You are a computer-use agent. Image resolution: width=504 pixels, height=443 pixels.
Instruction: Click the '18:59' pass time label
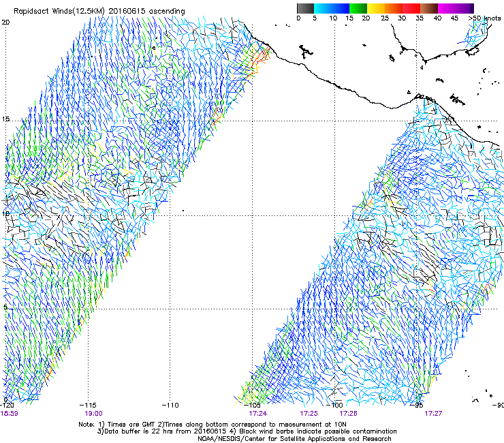10,414
